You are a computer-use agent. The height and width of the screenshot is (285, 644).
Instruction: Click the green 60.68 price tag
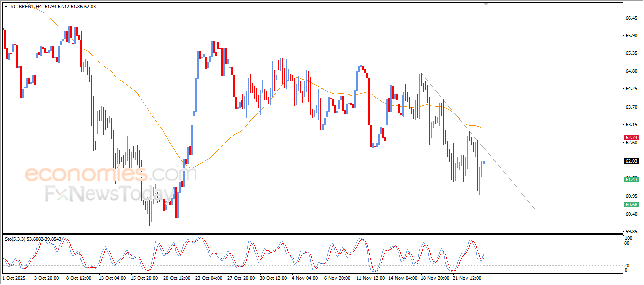(631, 205)
